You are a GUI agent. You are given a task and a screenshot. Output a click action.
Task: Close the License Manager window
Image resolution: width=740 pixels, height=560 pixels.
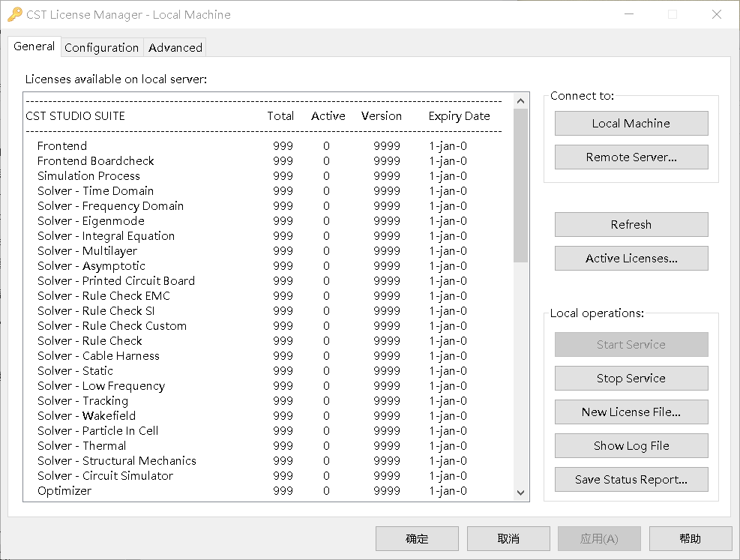(717, 15)
